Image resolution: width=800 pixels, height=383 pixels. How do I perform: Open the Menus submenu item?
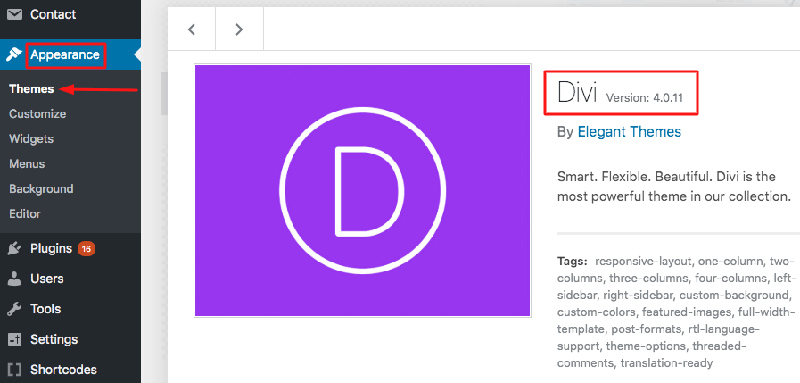tap(27, 164)
